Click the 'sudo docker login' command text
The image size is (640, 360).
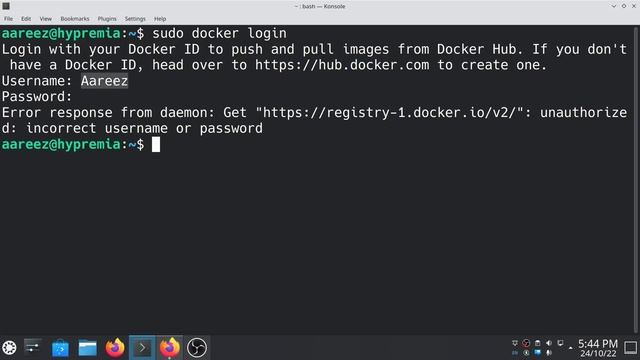[219, 33]
